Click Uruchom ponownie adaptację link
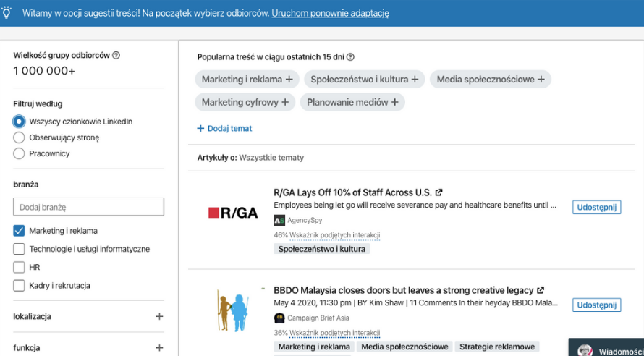Image resolution: width=644 pixels, height=356 pixels. (x=330, y=13)
